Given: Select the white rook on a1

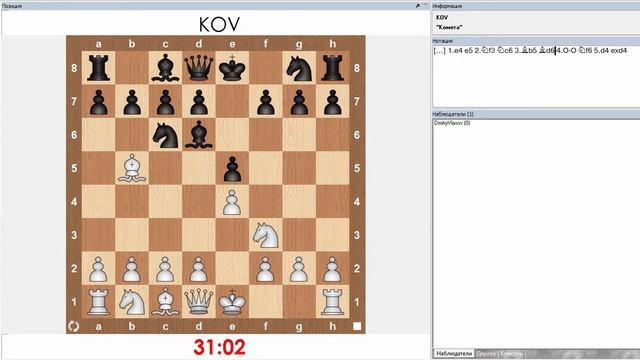Looking at the screenshot, I should point(98,302).
